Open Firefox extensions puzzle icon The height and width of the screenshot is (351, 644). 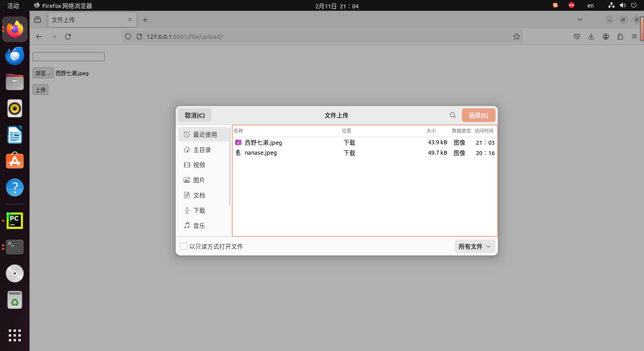tap(620, 37)
